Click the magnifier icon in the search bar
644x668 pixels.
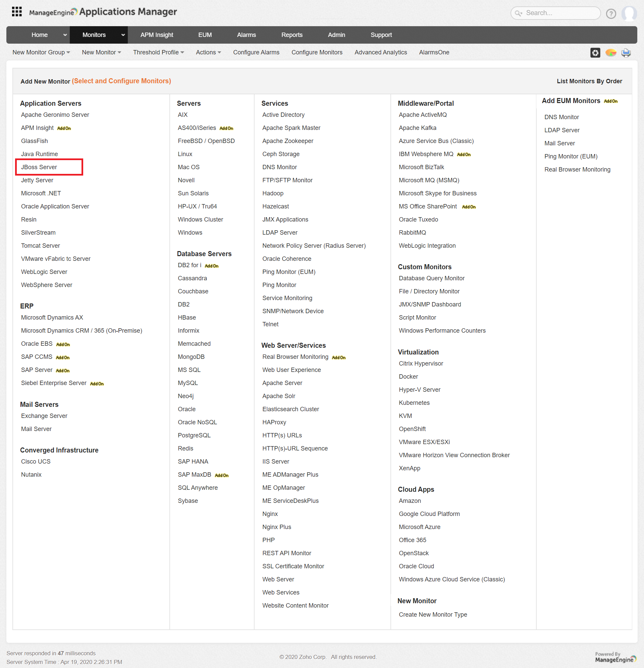[518, 13]
